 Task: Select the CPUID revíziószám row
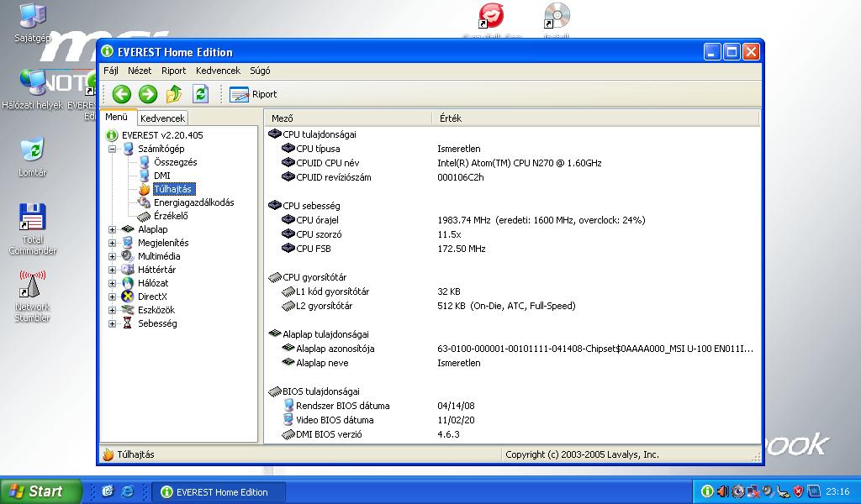[x=512, y=177]
